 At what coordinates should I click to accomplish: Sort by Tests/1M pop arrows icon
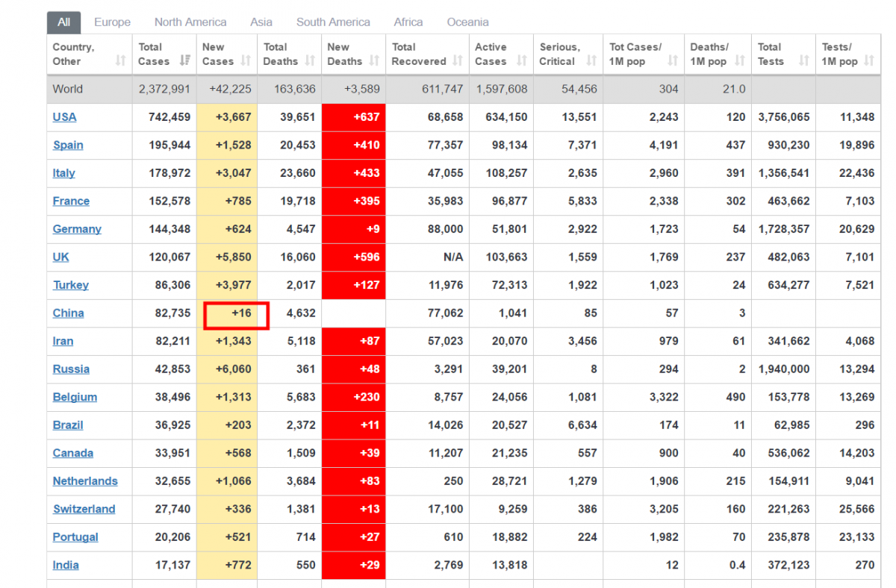click(x=868, y=61)
